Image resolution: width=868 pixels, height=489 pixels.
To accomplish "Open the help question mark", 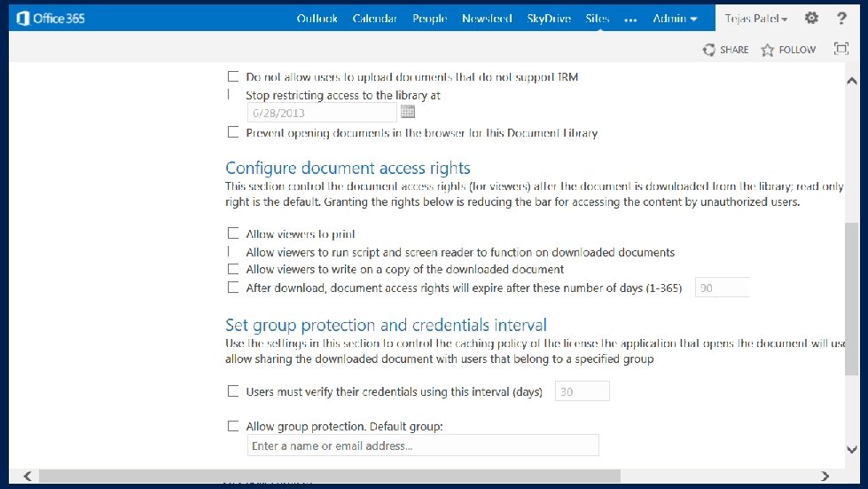I will click(x=841, y=18).
